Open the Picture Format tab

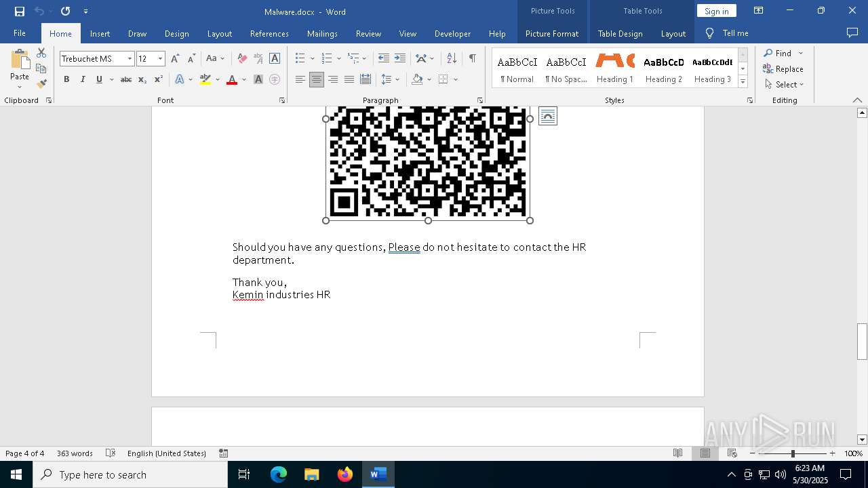pos(552,33)
